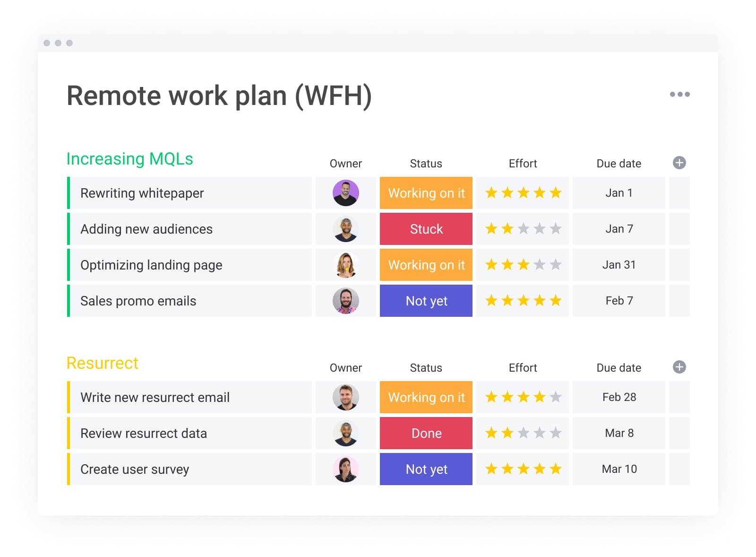This screenshot has height=557, width=756.
Task: Change Not yet status of Sales promo emails
Action: coord(426,301)
